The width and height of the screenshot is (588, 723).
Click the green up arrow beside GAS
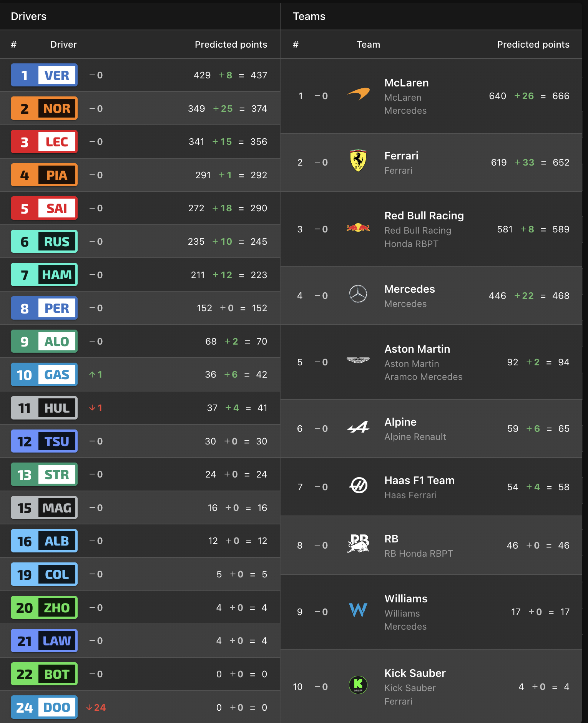[92, 375]
